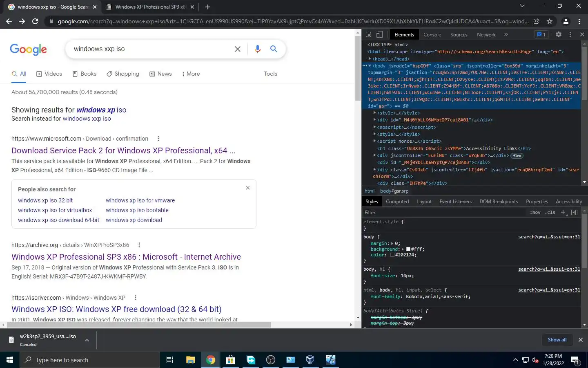Click the flex badge on wYq63b div
Viewport: 588px width, 368px height.
point(517,156)
